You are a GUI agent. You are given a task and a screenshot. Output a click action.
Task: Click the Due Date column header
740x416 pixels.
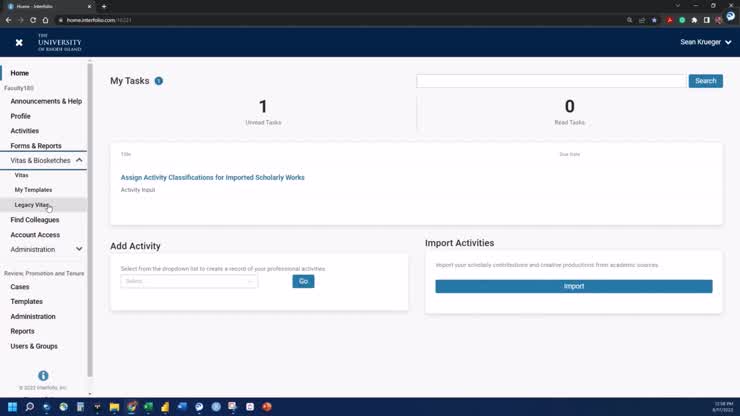point(570,154)
